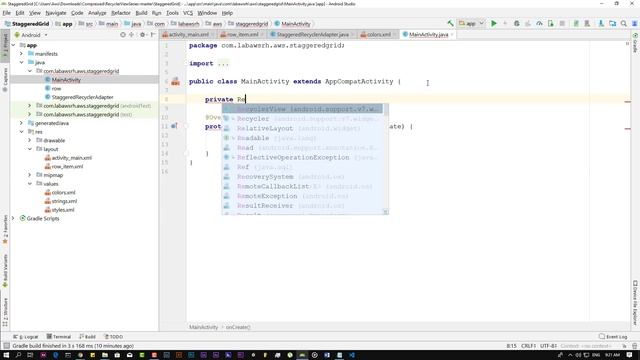Run the app with green play button
The image size is (640, 360).
(494, 24)
